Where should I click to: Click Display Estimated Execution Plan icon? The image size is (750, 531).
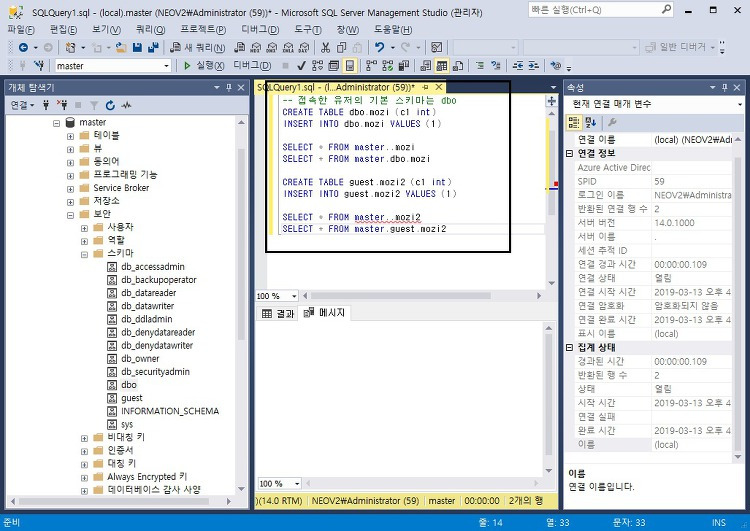point(318,65)
